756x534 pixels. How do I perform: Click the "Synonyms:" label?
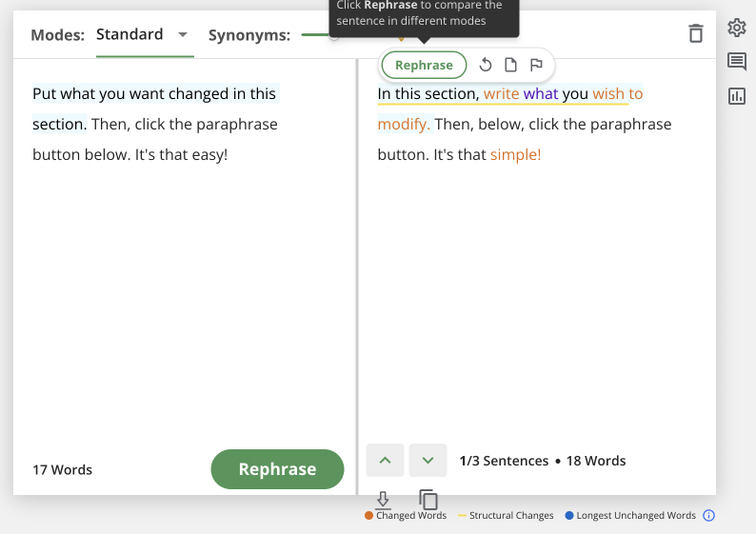click(249, 35)
